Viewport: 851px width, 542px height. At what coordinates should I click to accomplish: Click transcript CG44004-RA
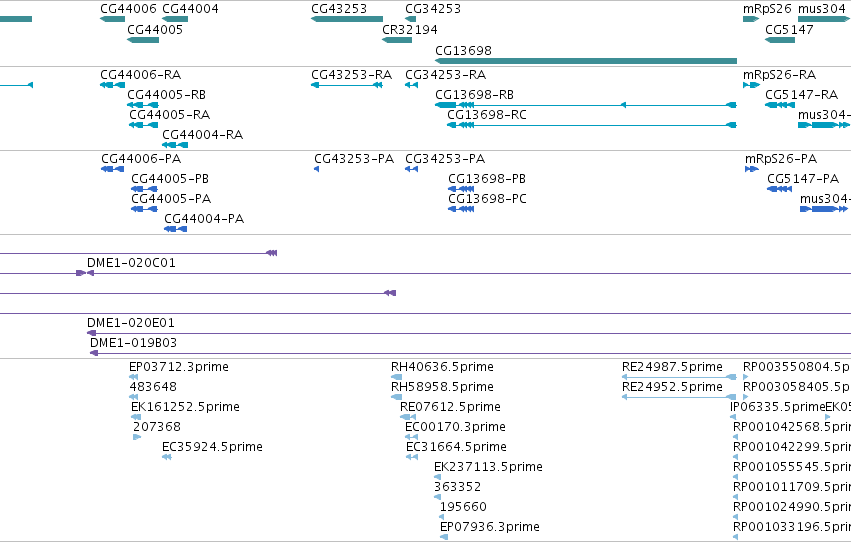[202, 135]
